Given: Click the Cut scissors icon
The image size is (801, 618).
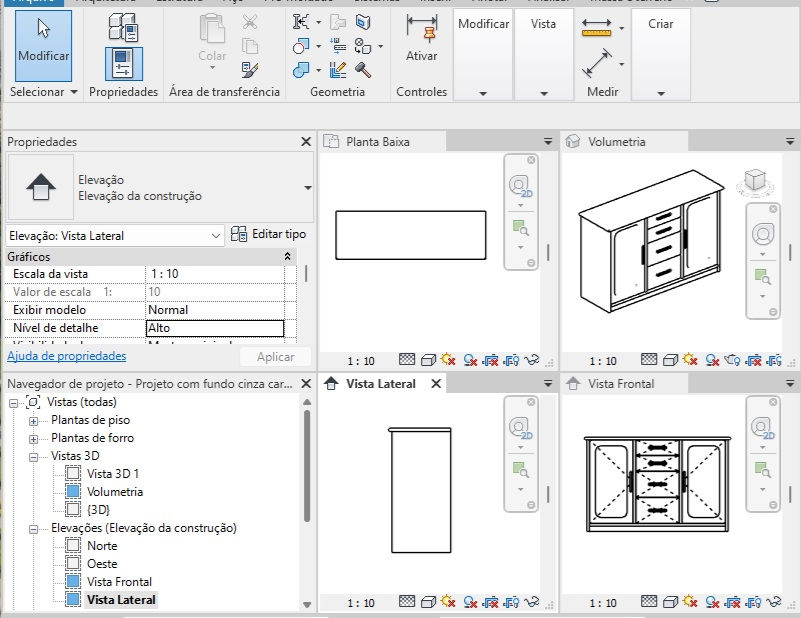Looking at the screenshot, I should pyautogui.click(x=250, y=22).
